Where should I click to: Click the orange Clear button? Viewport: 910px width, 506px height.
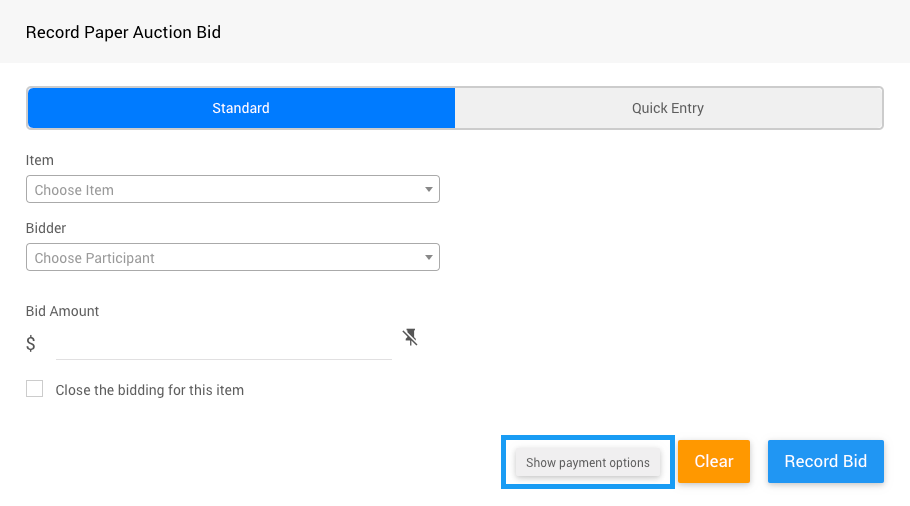[714, 461]
